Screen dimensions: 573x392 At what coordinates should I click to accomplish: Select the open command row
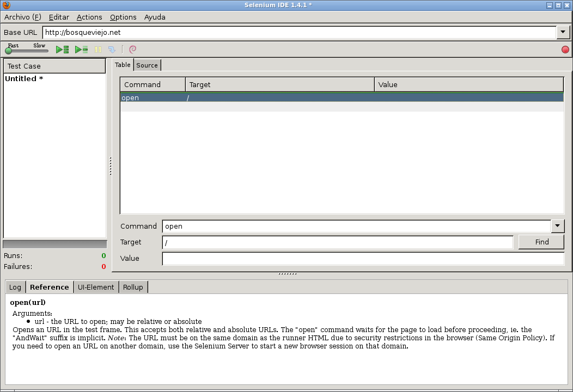(x=342, y=97)
